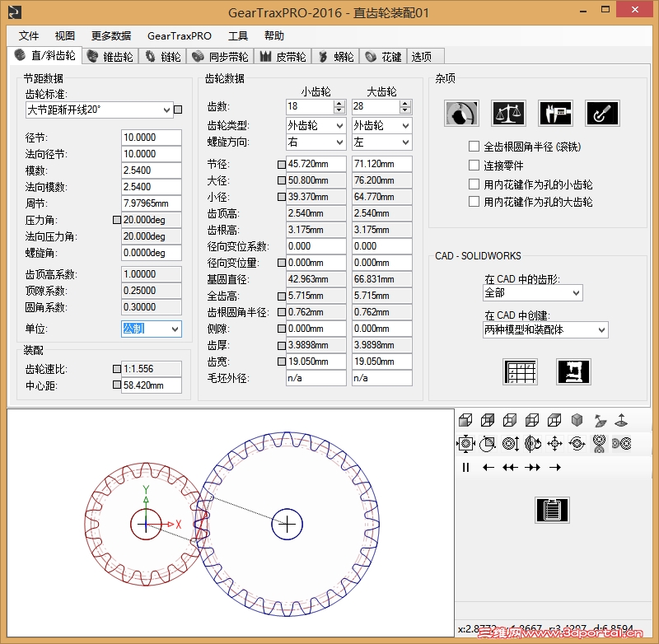
Task: Switch to the 锥齿轮 tab
Action: [x=110, y=56]
